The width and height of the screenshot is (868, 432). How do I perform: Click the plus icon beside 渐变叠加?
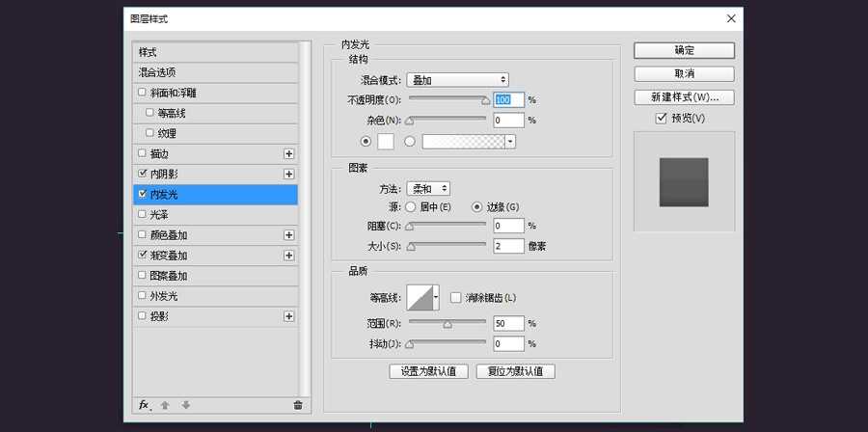coord(288,256)
